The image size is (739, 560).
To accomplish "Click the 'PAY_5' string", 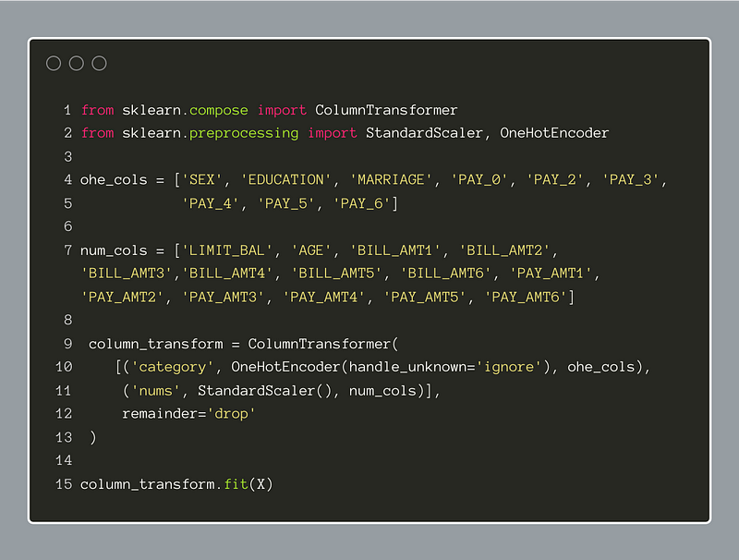I will (x=286, y=203).
